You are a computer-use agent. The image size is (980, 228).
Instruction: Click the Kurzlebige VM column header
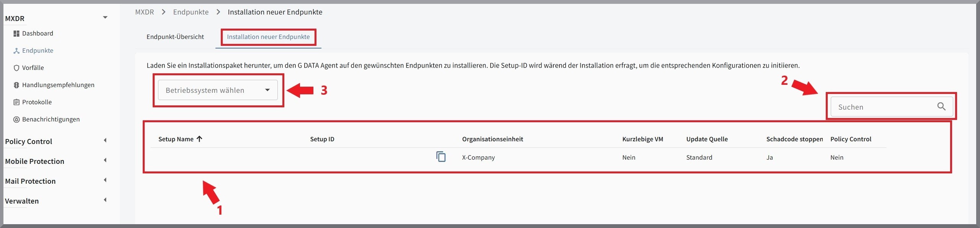643,139
